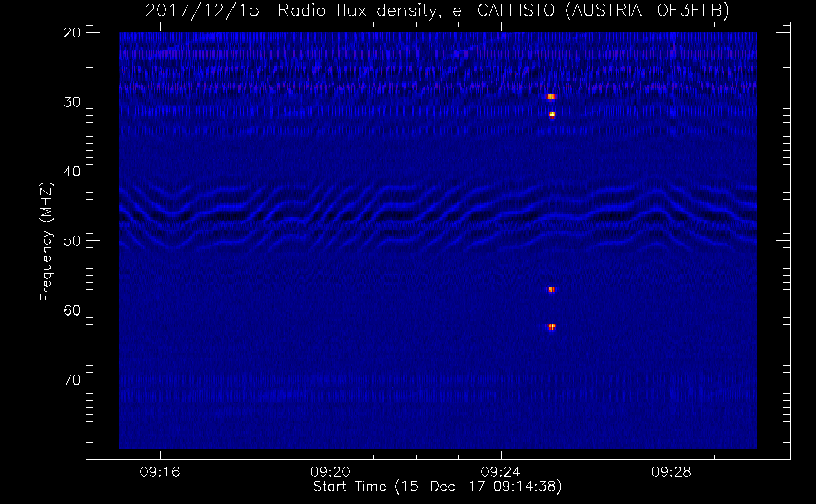
Task: Click the plot title 'Radio flux density, e-CALLISTO'
Action: (x=417, y=11)
